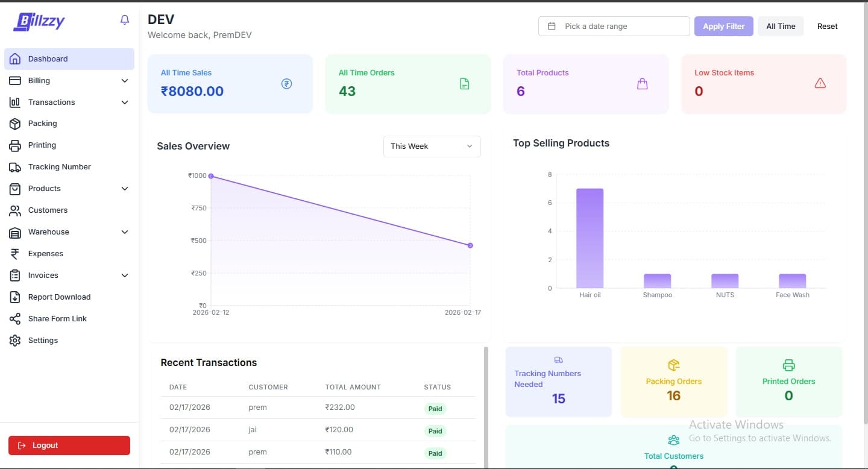Click the printer icon above Printed Orders
This screenshot has width=868, height=469.
788,365
